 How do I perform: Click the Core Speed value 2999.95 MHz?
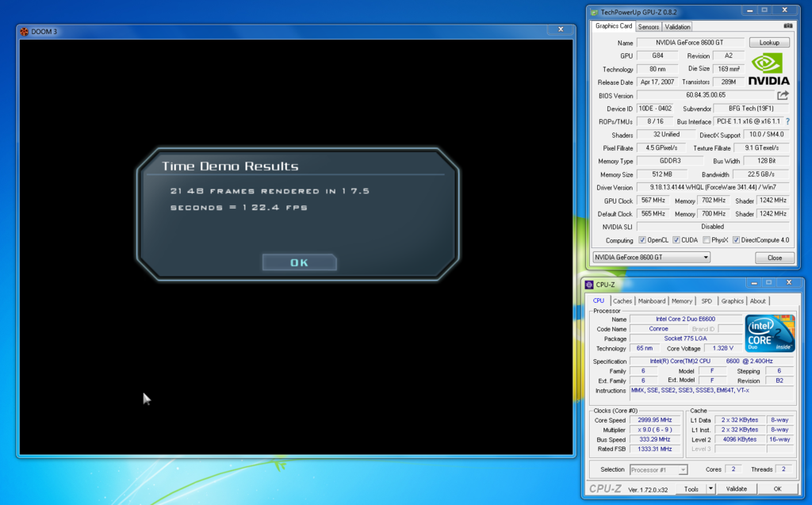pyautogui.click(x=654, y=420)
